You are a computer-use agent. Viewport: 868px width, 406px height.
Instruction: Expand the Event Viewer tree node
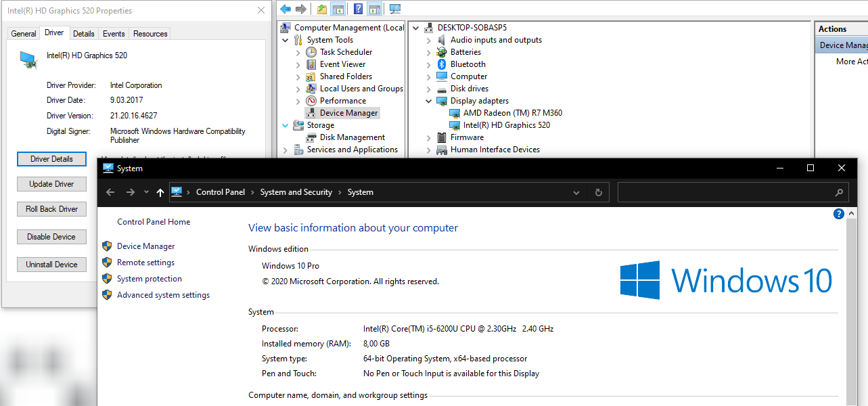[x=298, y=64]
